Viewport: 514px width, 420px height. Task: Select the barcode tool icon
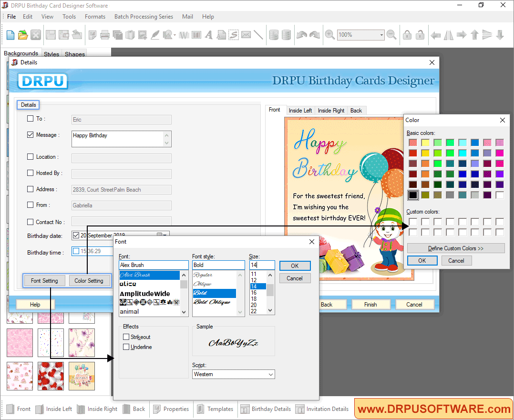tap(196, 35)
